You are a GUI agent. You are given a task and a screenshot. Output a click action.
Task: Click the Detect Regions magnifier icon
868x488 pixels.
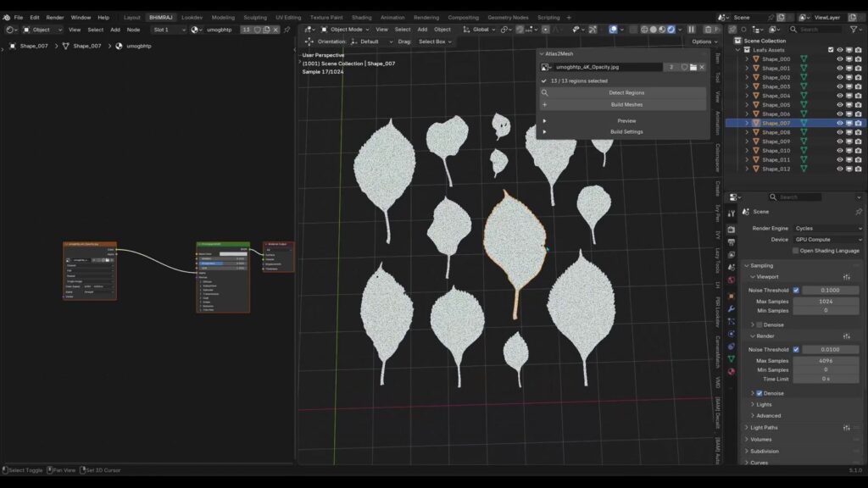(x=545, y=93)
